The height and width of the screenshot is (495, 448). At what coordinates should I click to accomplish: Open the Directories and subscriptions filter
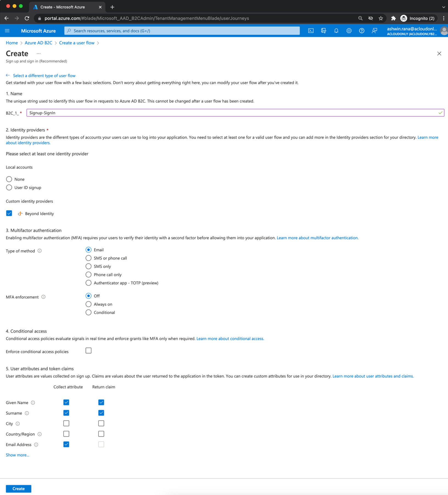[324, 30]
